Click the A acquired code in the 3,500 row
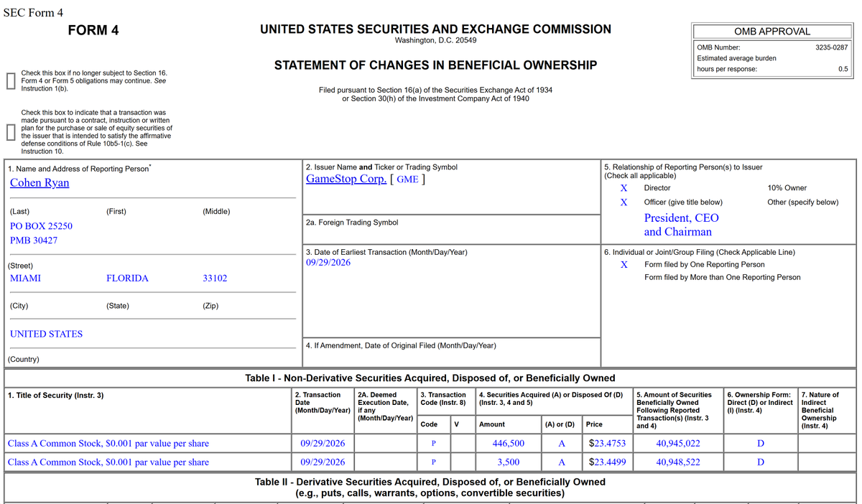This screenshot has height=504, width=862. [562, 462]
